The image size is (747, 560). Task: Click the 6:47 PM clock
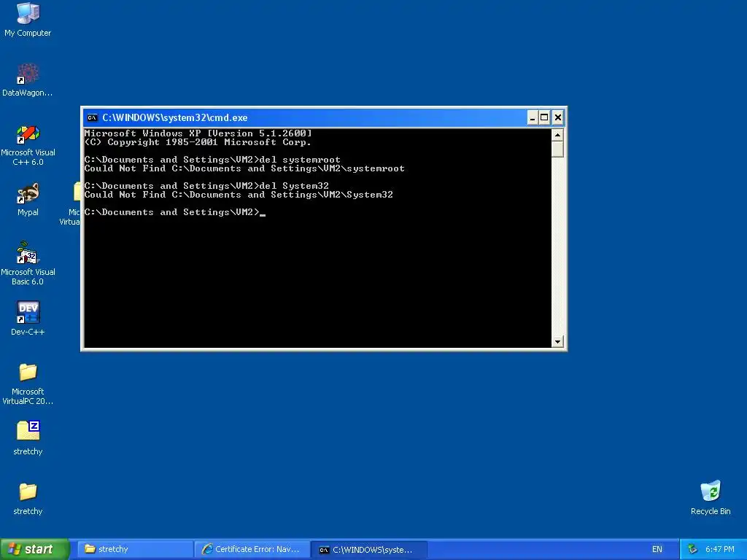tap(720, 550)
